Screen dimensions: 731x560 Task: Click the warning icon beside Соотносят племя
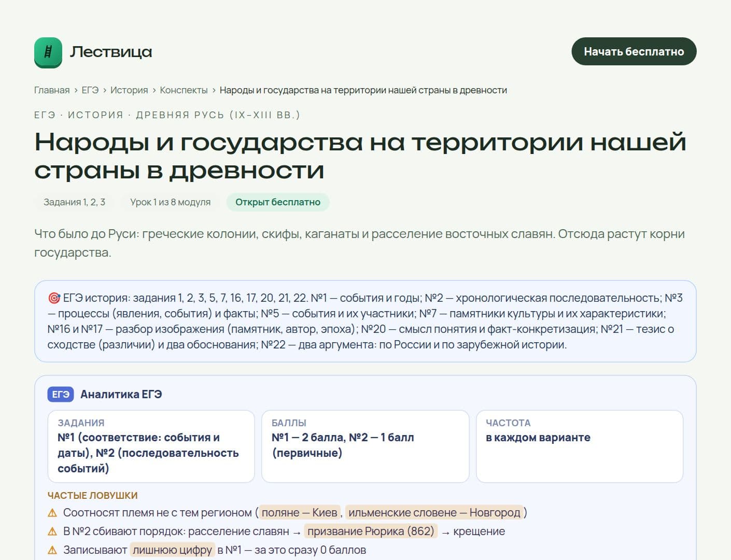coord(52,513)
